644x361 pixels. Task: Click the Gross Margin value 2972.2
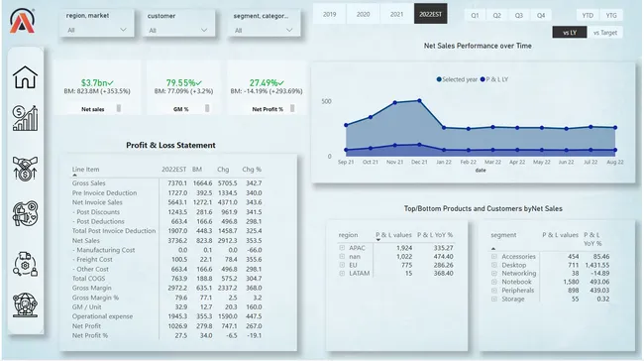(177, 288)
